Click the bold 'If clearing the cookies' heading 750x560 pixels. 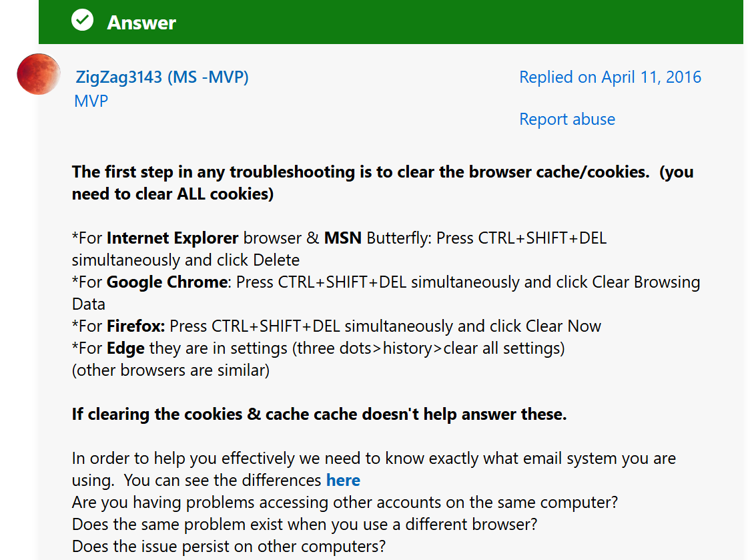318,414
